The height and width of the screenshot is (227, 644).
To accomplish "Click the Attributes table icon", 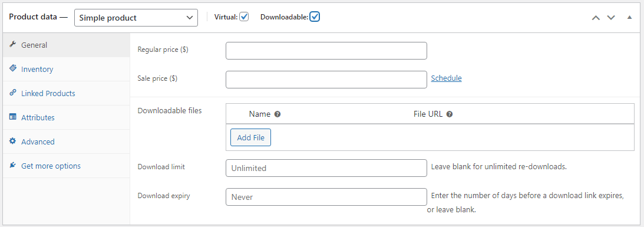I will [x=13, y=117].
